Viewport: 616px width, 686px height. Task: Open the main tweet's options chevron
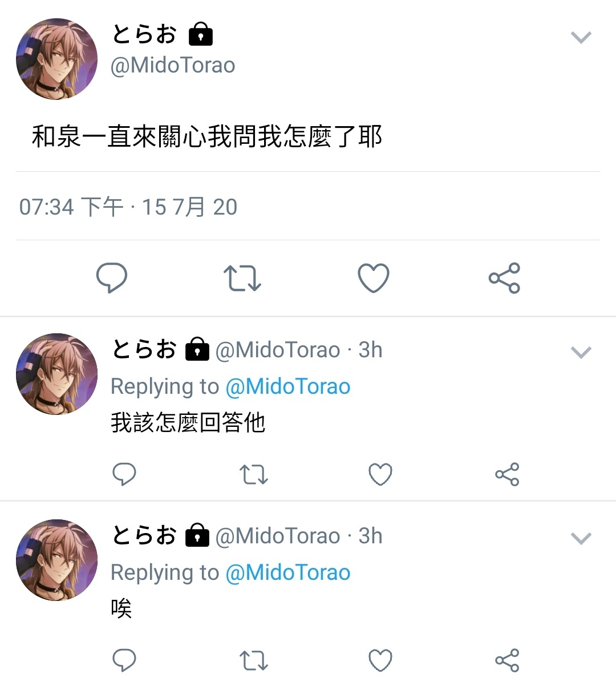(581, 38)
